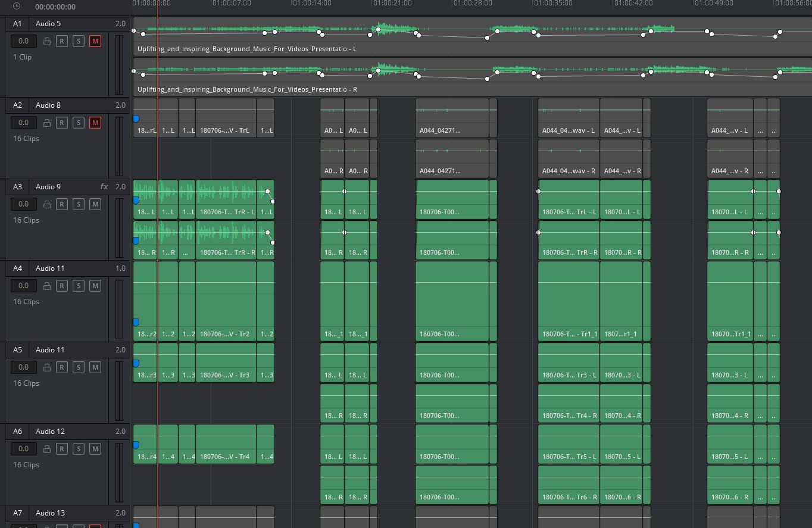Select clip 'A044_04...wav - R' on A2

[x=569, y=158]
